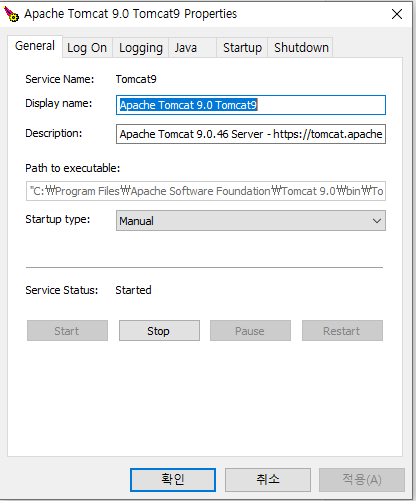The width and height of the screenshot is (416, 501).
Task: Click the 적용(A) apply button
Action: point(362,480)
